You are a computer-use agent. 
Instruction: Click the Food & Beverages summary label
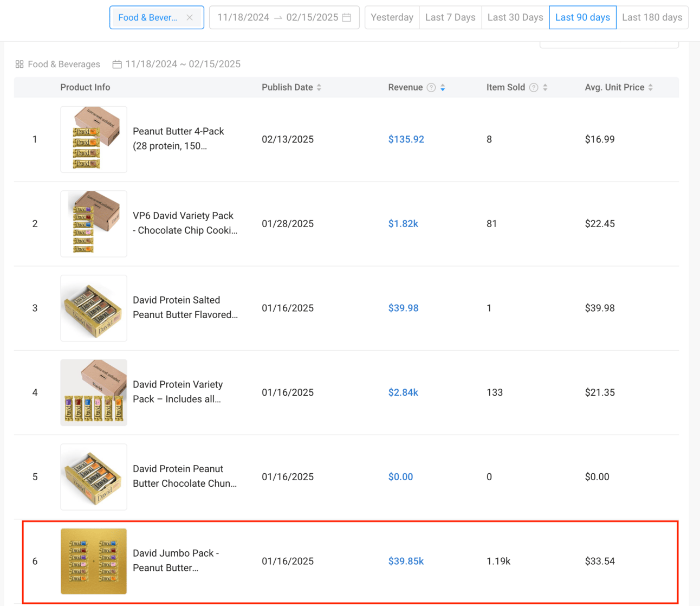[64, 64]
